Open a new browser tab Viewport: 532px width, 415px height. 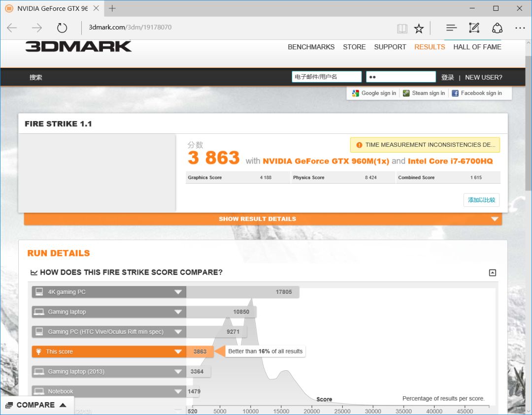point(112,8)
